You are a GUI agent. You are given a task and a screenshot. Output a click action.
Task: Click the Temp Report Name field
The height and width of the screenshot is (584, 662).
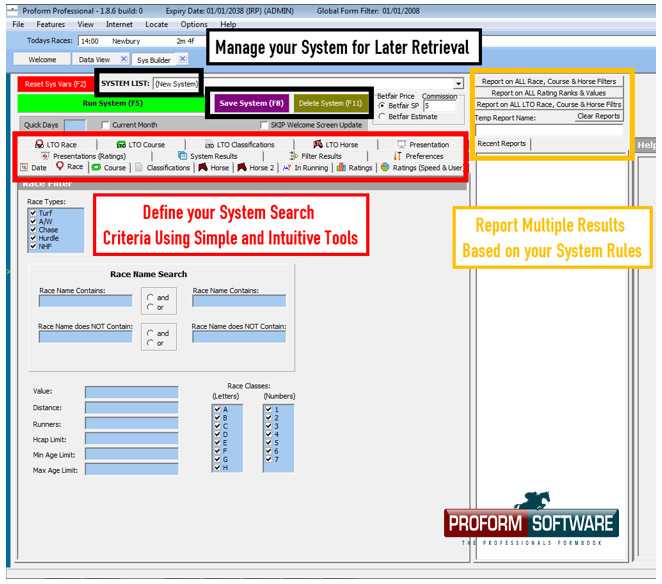pos(549,130)
